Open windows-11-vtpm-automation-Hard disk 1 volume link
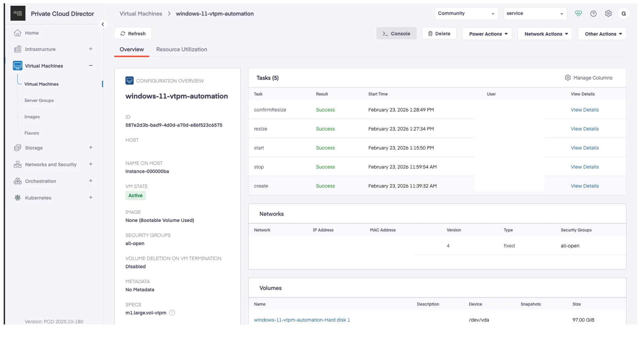This screenshot has width=644, height=337. point(302,320)
